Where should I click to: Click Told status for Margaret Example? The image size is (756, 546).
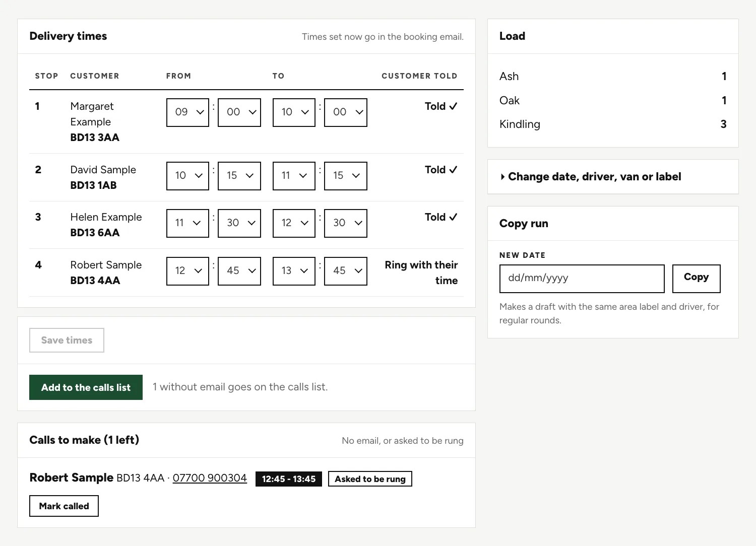(441, 106)
